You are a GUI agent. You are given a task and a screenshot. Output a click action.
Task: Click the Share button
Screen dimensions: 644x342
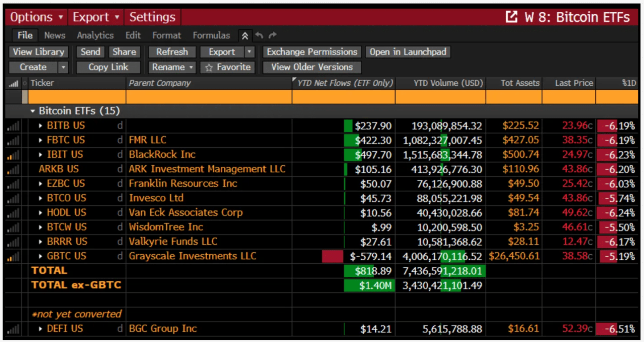click(124, 52)
